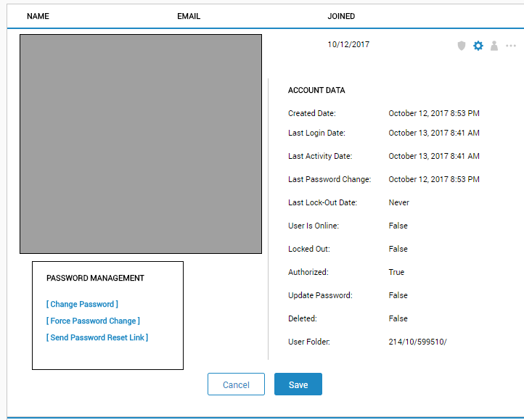Click the shield icon for user roles
This screenshot has height=420, width=524.
(462, 46)
